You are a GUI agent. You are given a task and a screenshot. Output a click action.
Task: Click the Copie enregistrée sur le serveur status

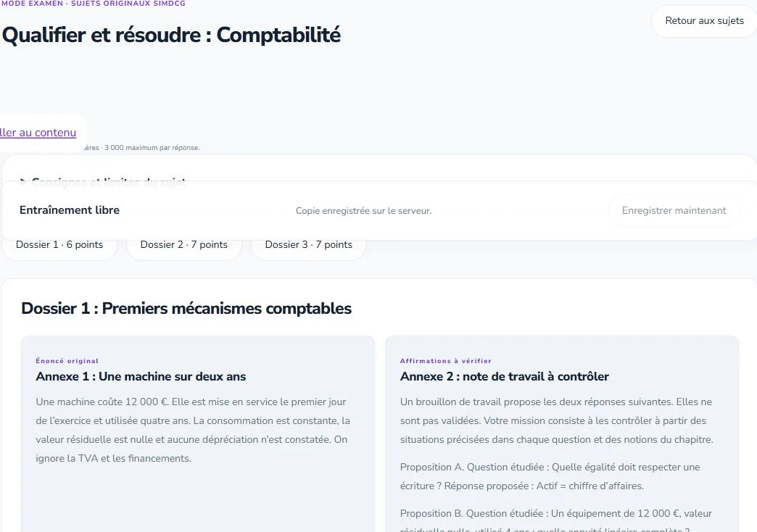coord(363,210)
